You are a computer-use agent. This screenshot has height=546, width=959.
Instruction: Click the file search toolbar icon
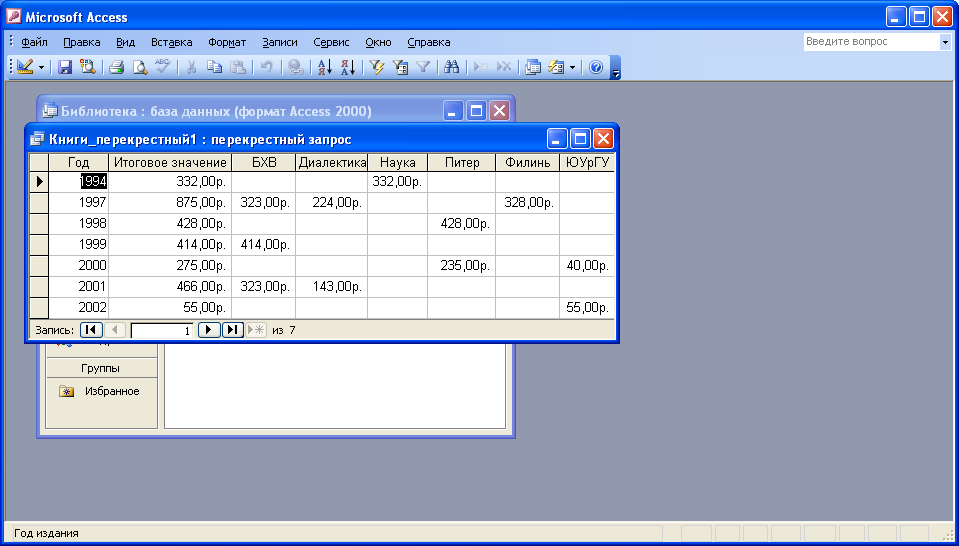[x=87, y=67]
